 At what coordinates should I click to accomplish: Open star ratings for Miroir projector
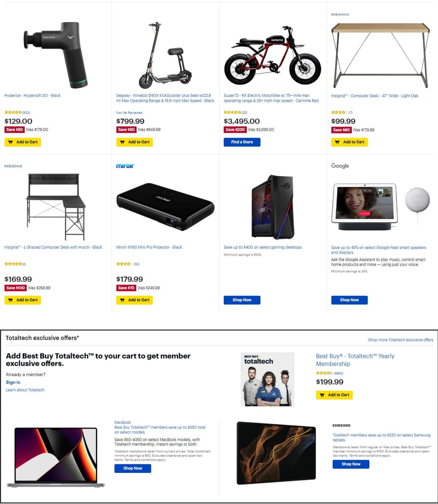pyautogui.click(x=128, y=264)
